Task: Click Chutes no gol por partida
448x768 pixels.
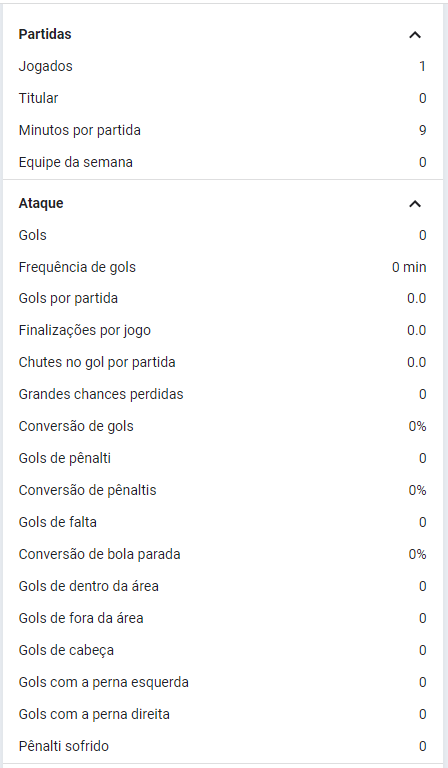Action: point(97,362)
